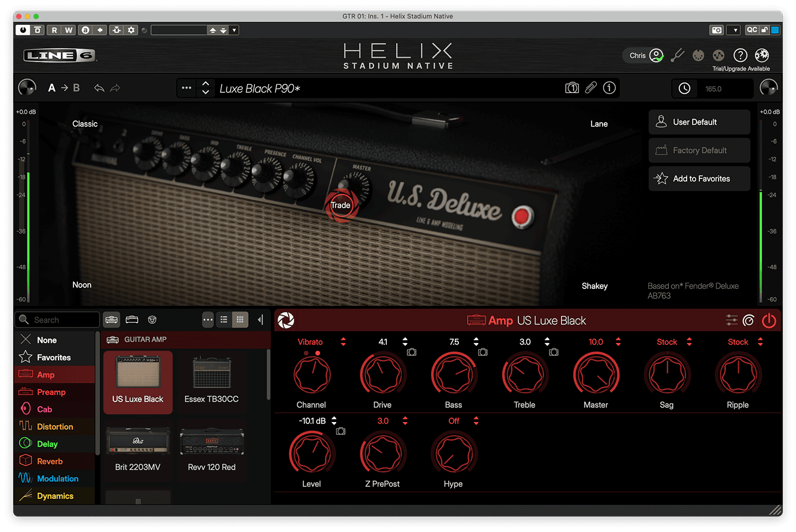This screenshot has height=532, width=796.
Task: Open the dropdown beside the host camera button
Action: pos(734,30)
